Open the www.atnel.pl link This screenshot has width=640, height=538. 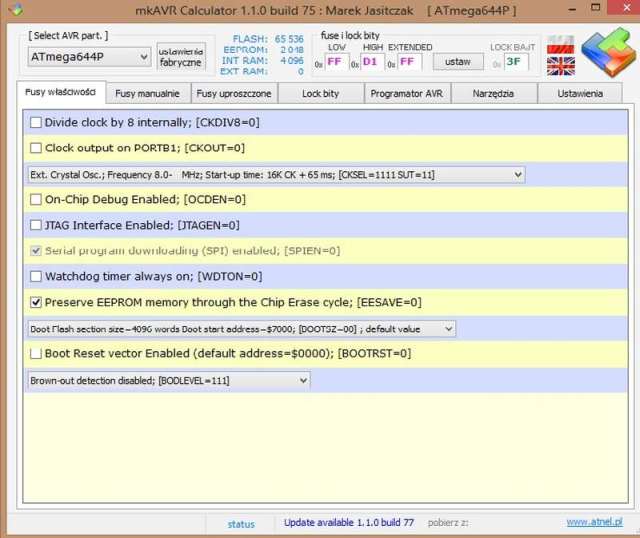594,522
